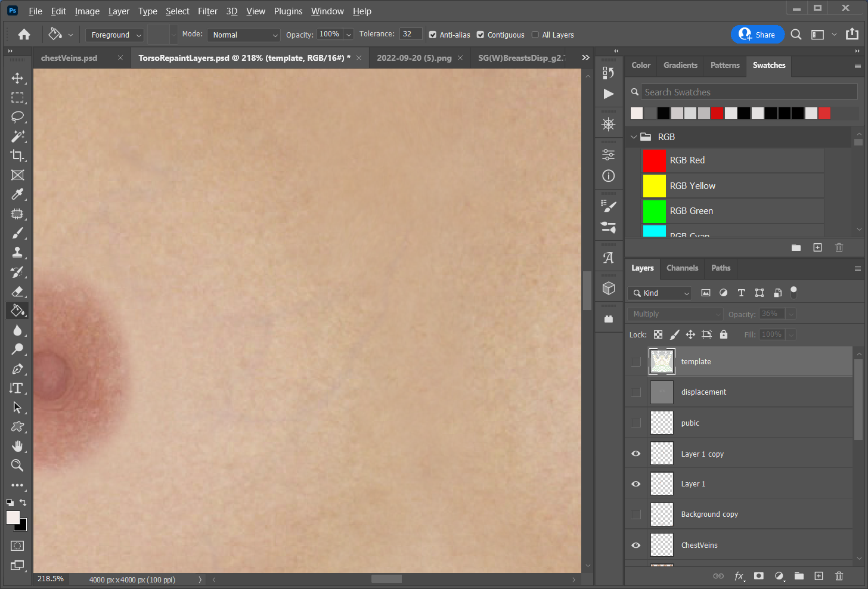Image resolution: width=868 pixels, height=589 pixels.
Task: Delete layer with the Layers trash icon
Action: pos(839,576)
